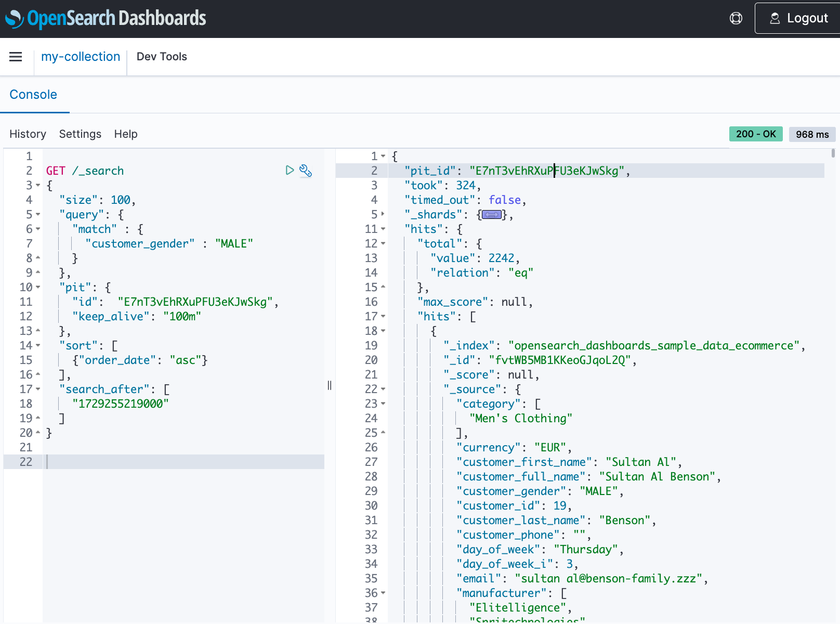
Task: Open the Help menu item
Action: [126, 134]
